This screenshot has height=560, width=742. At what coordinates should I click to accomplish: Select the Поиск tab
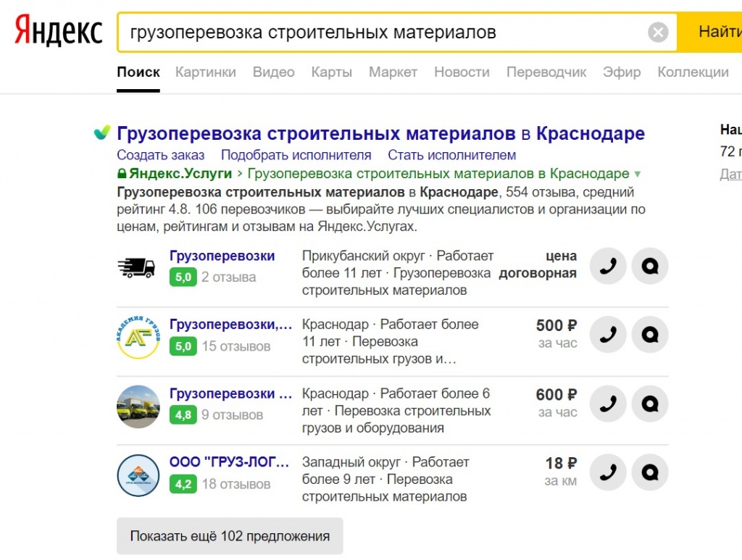point(138,72)
